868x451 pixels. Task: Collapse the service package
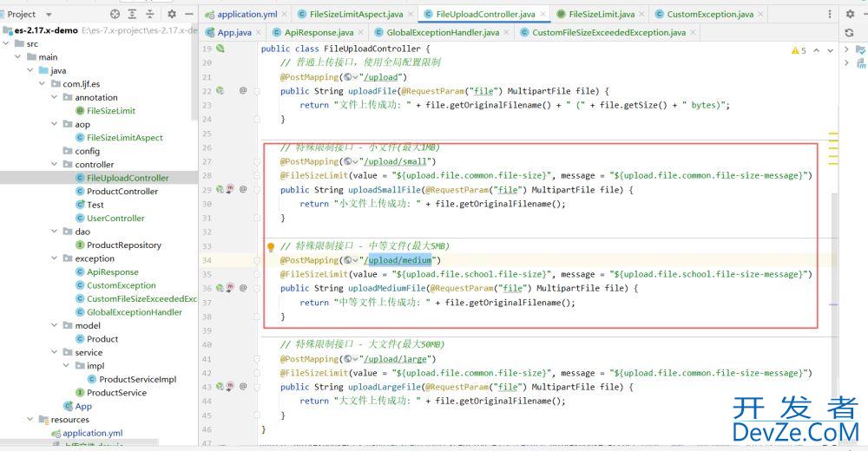(54, 352)
